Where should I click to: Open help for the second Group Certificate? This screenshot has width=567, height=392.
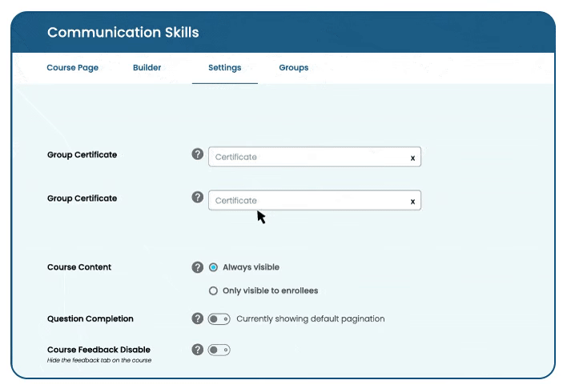point(198,198)
